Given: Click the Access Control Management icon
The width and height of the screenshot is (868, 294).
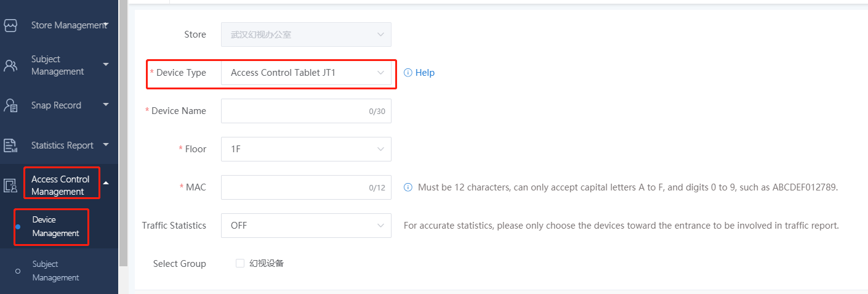Looking at the screenshot, I should click(10, 186).
